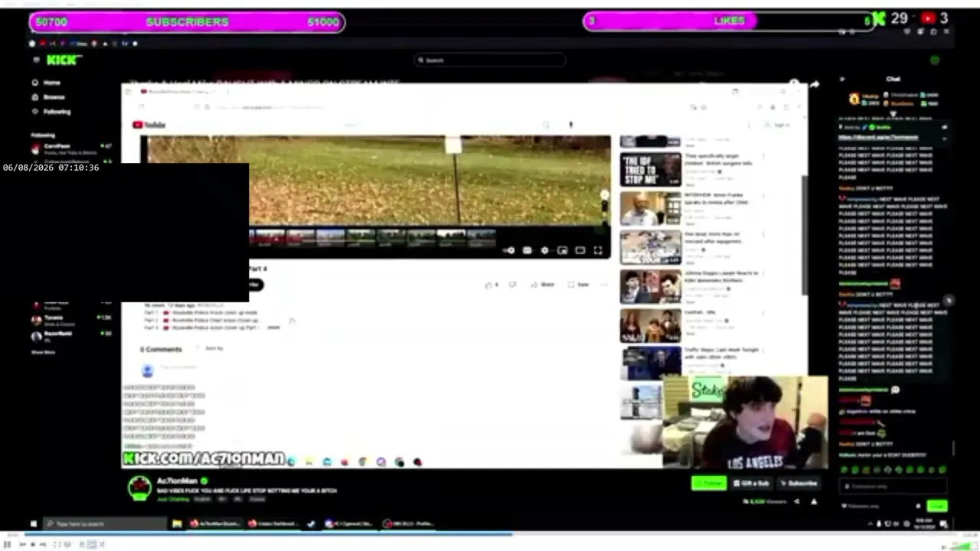Screen dimensions: 980x551
Task: Open File Explorer in Windows taskbar
Action: pos(177,524)
